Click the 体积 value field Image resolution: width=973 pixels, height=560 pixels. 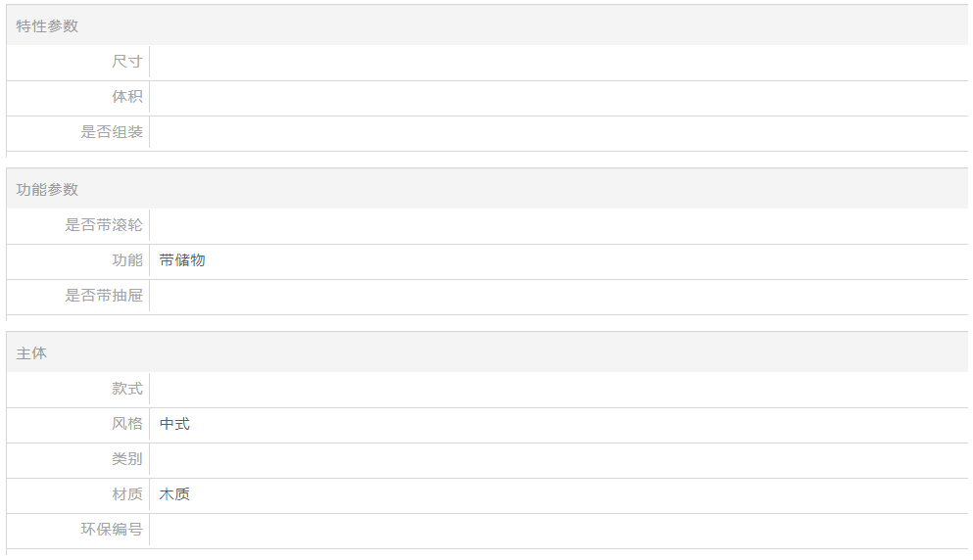[x=559, y=97]
